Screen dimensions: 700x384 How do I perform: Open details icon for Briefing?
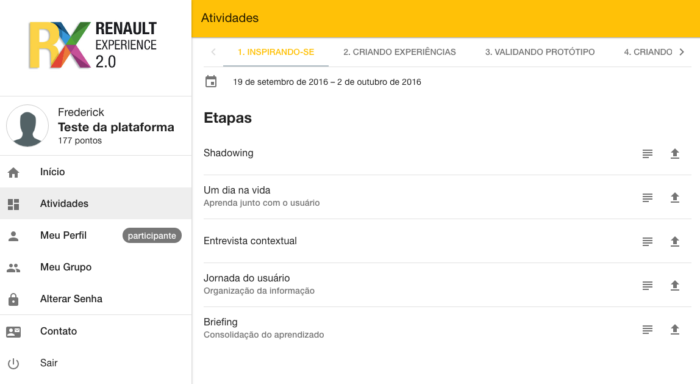[x=647, y=330]
